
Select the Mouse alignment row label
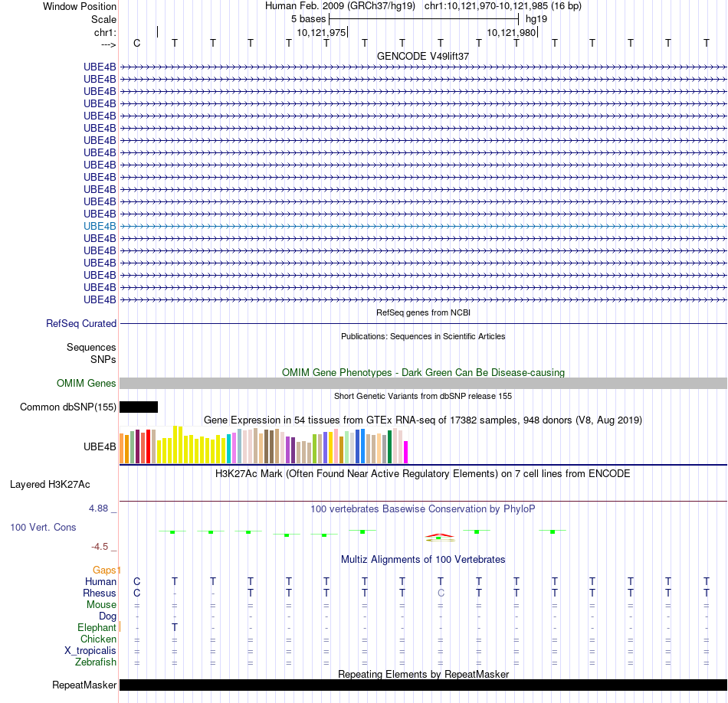click(101, 605)
